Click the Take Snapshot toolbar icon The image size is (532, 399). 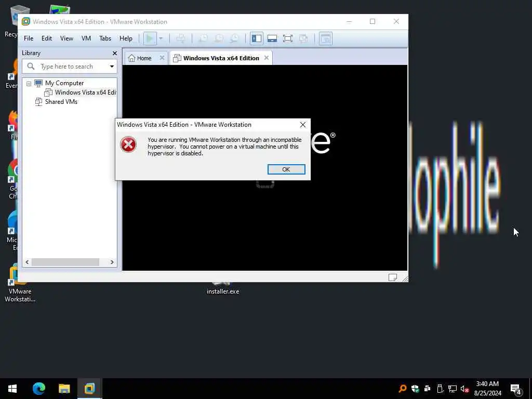point(203,38)
